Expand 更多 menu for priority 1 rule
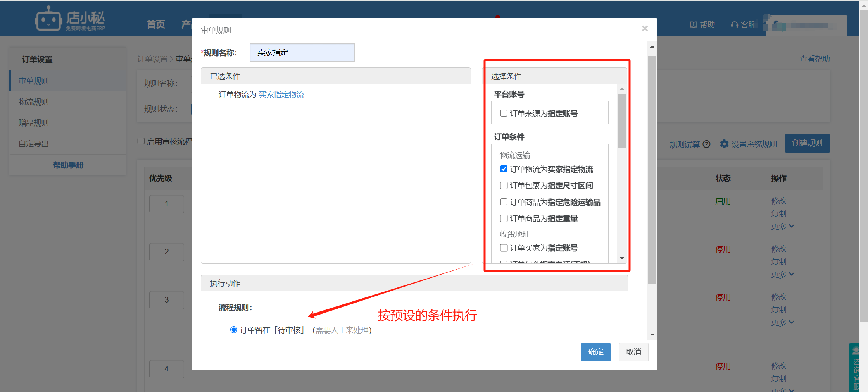The height and width of the screenshot is (392, 868). pyautogui.click(x=783, y=226)
